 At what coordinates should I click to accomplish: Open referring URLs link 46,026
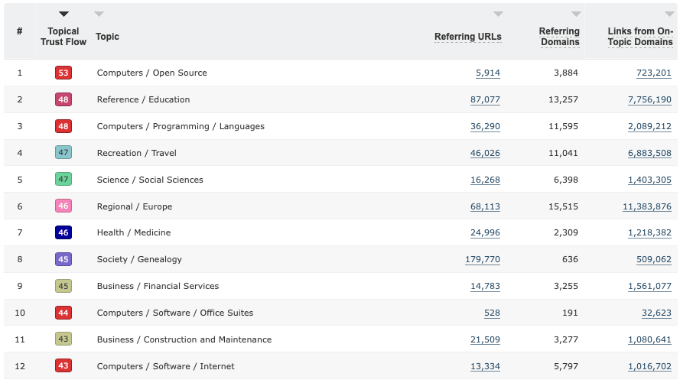[x=485, y=153]
